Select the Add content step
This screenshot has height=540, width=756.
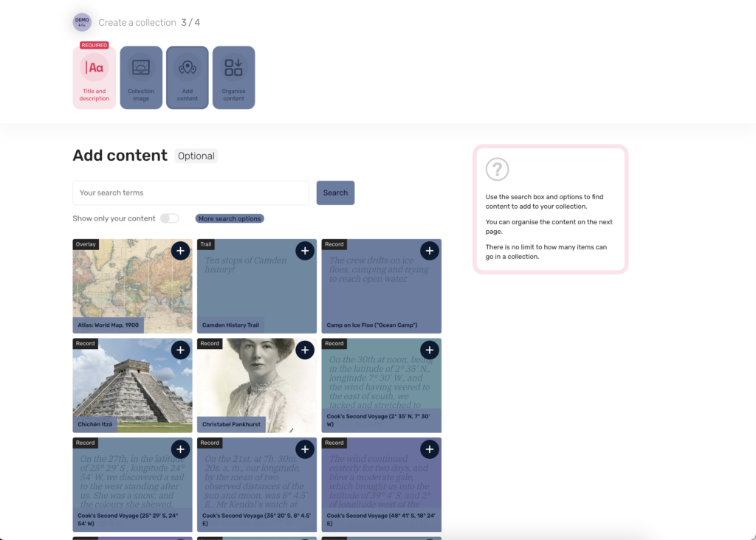[x=188, y=77]
